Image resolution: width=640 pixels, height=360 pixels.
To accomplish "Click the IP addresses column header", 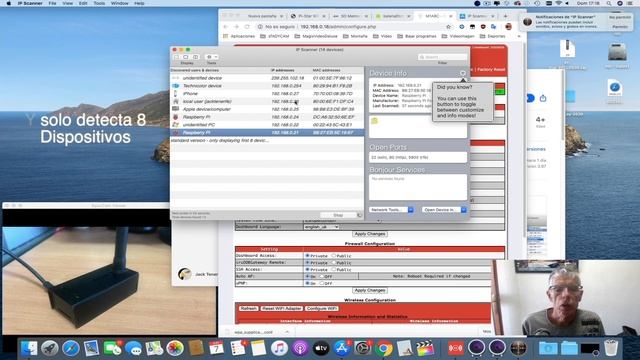I will click(282, 70).
